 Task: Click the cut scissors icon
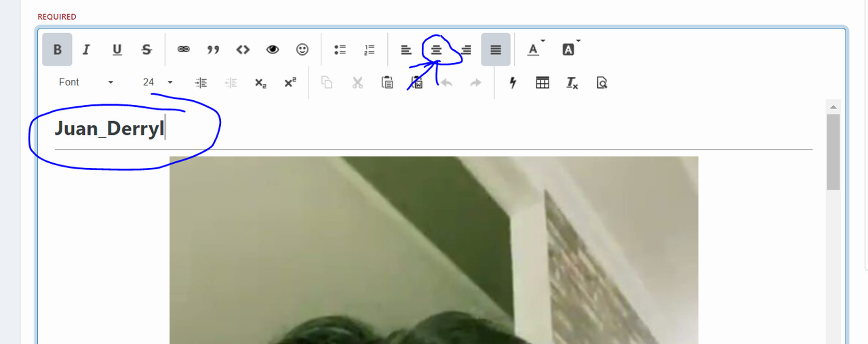point(357,83)
